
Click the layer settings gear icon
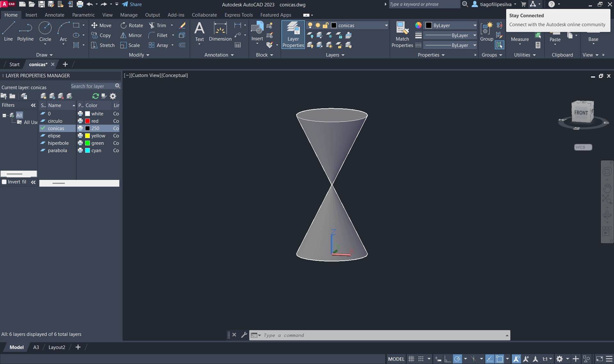(113, 96)
